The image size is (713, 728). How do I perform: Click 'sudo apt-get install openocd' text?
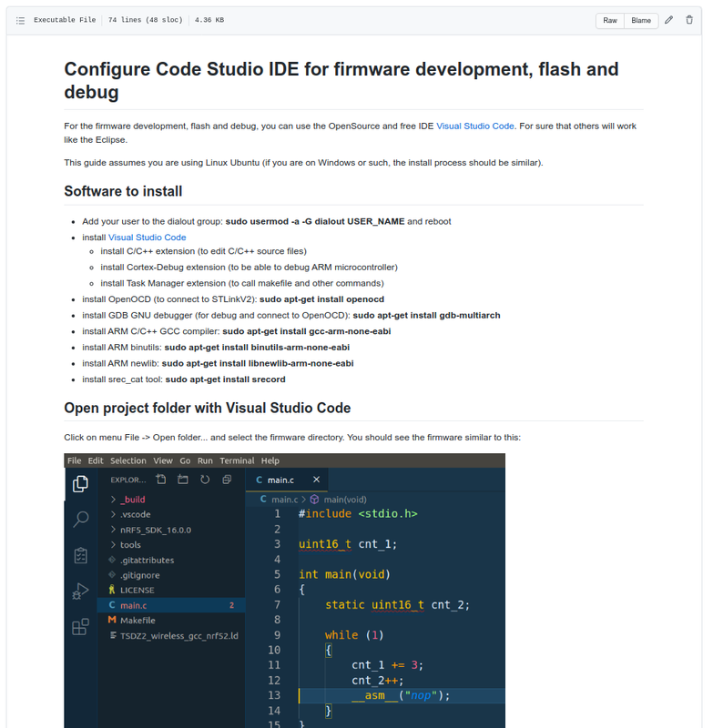pos(321,299)
